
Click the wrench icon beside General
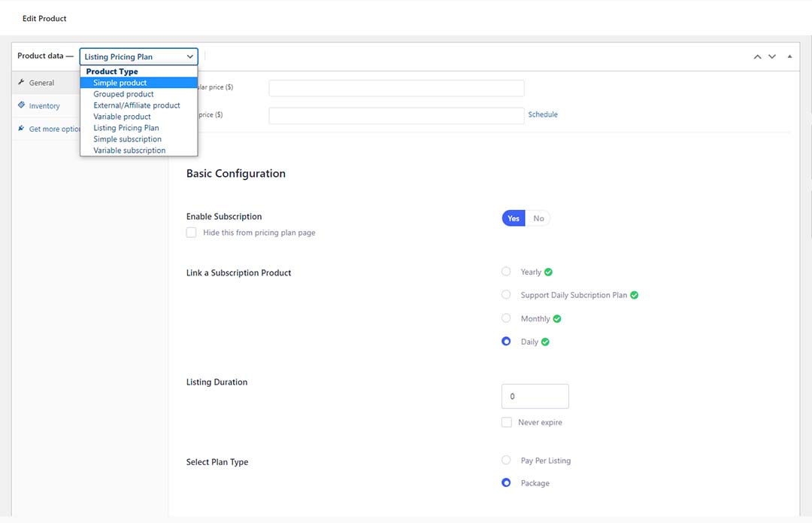21,83
